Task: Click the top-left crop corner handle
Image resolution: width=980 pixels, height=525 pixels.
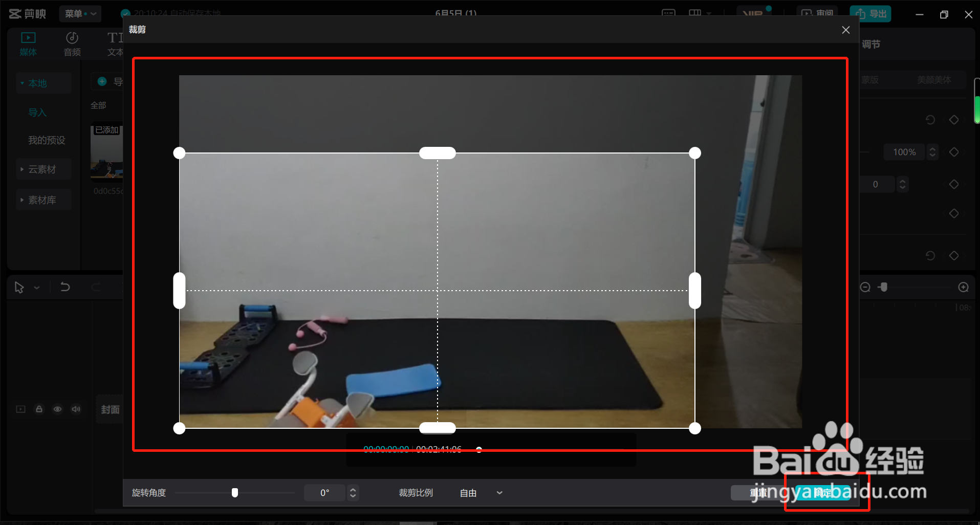Action: (179, 153)
